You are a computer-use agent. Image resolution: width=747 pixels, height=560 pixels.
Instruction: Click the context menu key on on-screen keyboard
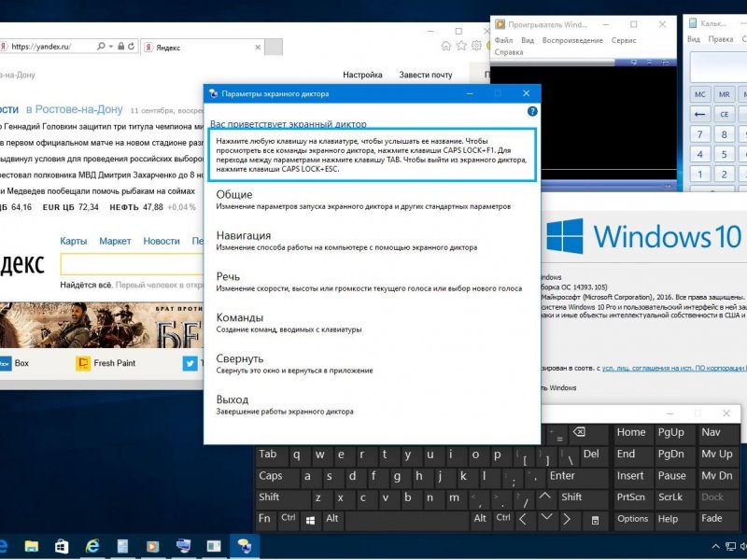(595, 520)
